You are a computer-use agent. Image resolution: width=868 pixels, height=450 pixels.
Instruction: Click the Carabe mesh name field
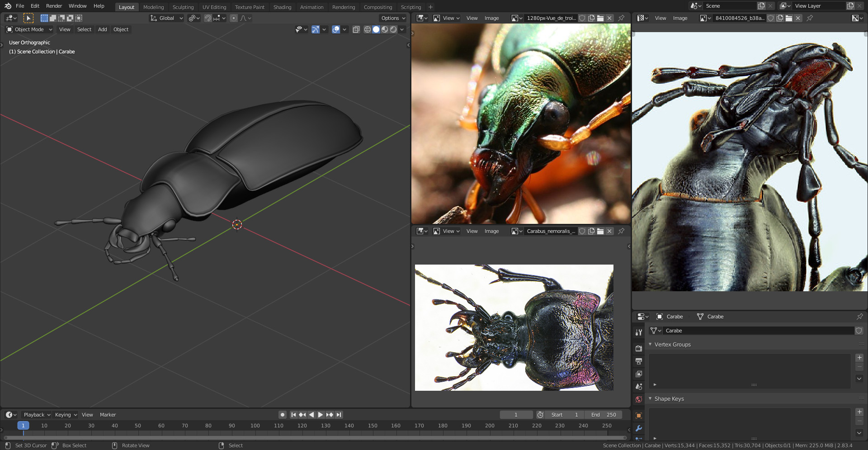pyautogui.click(x=759, y=331)
